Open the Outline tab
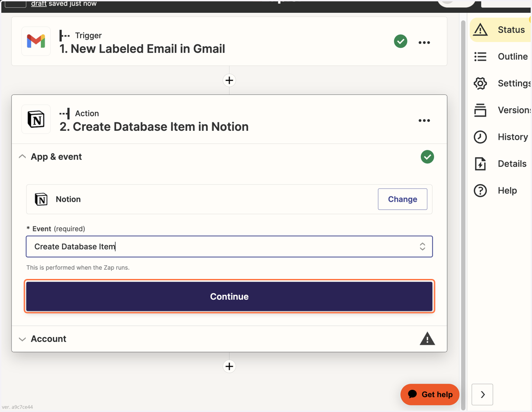The image size is (532, 412). click(x=501, y=56)
